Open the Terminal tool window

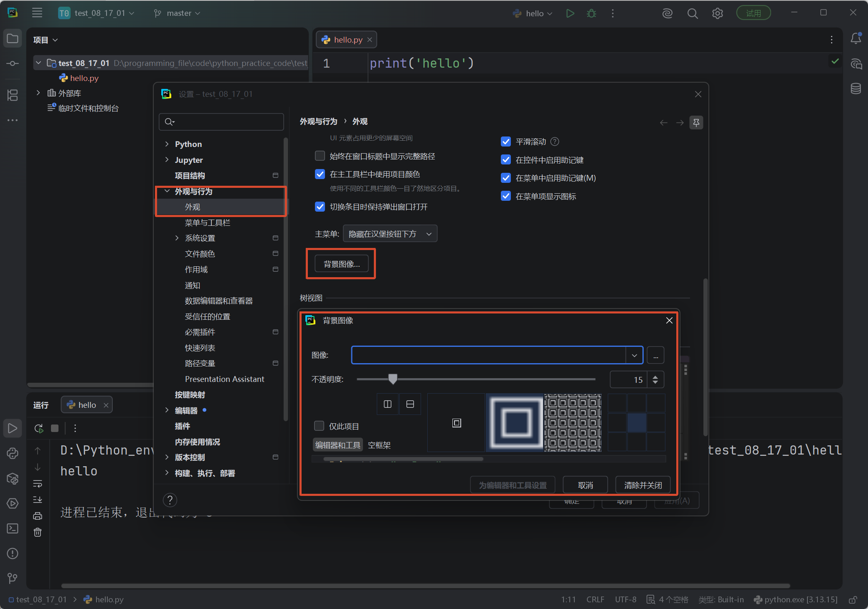13,528
